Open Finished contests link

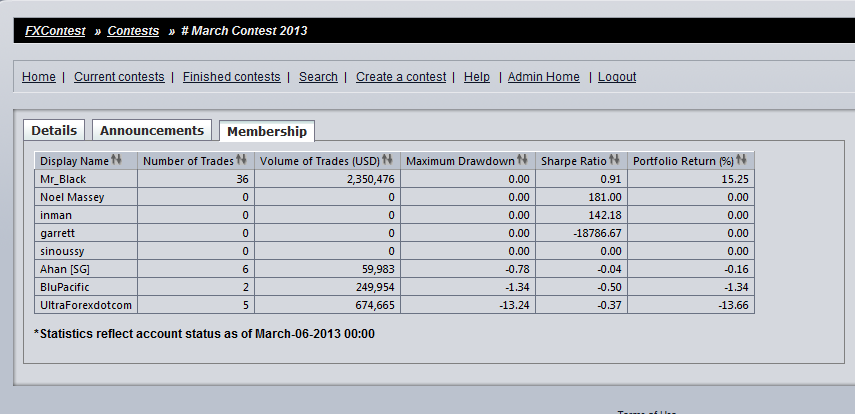232,77
